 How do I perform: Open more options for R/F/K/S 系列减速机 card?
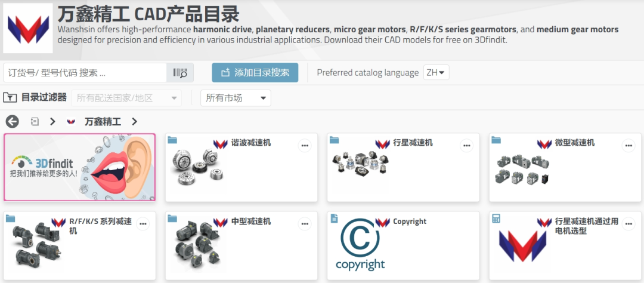pos(143,224)
